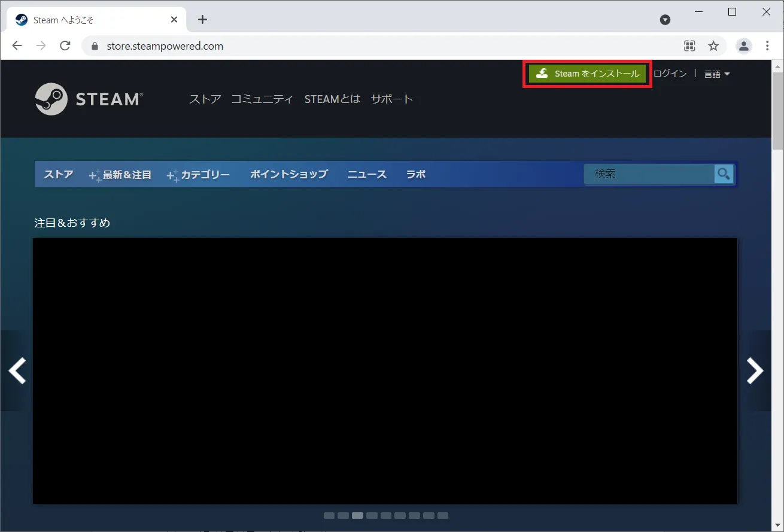Image resolution: width=784 pixels, height=532 pixels.
Task: Open ニュース in the store bar
Action: [367, 174]
